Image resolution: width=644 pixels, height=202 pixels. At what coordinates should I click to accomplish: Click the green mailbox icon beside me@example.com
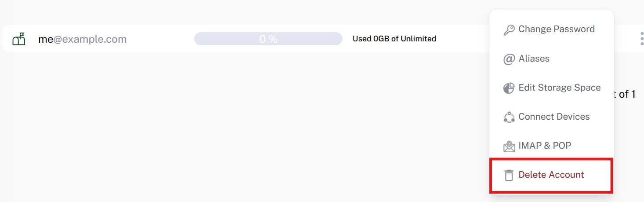tap(19, 39)
